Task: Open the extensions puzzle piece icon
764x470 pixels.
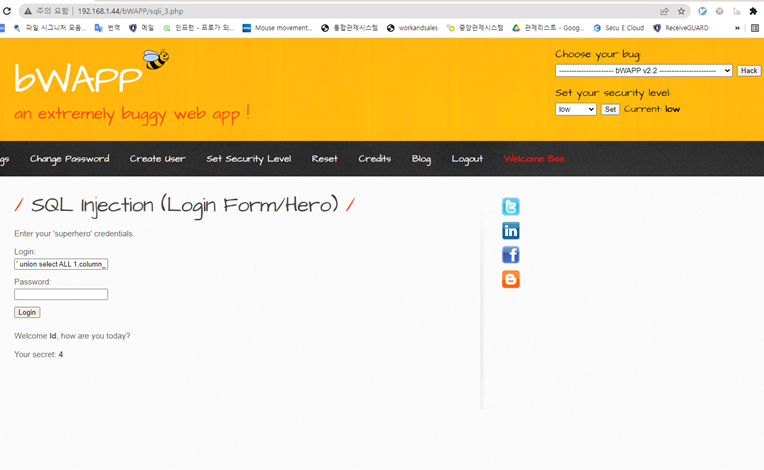Action: pyautogui.click(x=753, y=11)
